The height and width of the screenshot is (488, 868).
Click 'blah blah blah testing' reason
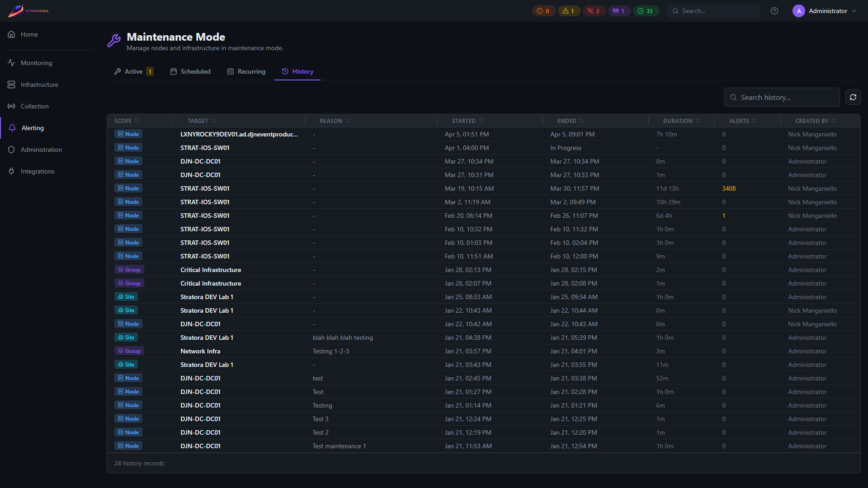(x=343, y=338)
